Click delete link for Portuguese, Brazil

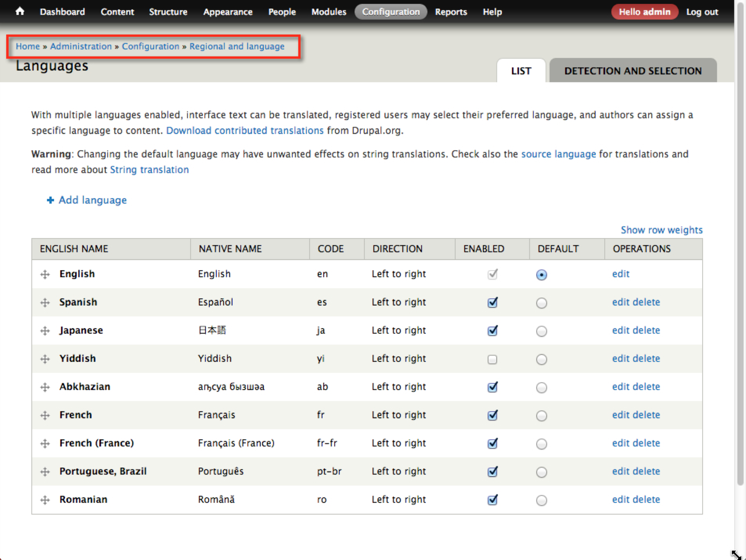click(646, 471)
